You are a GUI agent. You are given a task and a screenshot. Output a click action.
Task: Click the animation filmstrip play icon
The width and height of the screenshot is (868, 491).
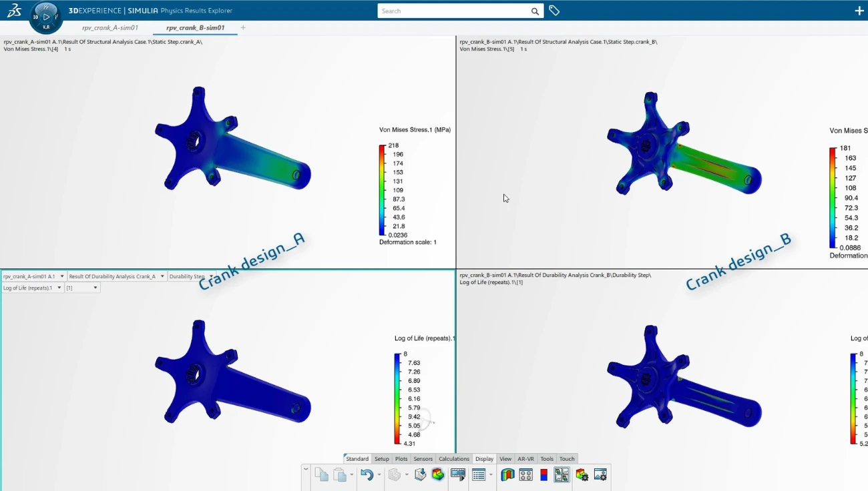pos(458,474)
